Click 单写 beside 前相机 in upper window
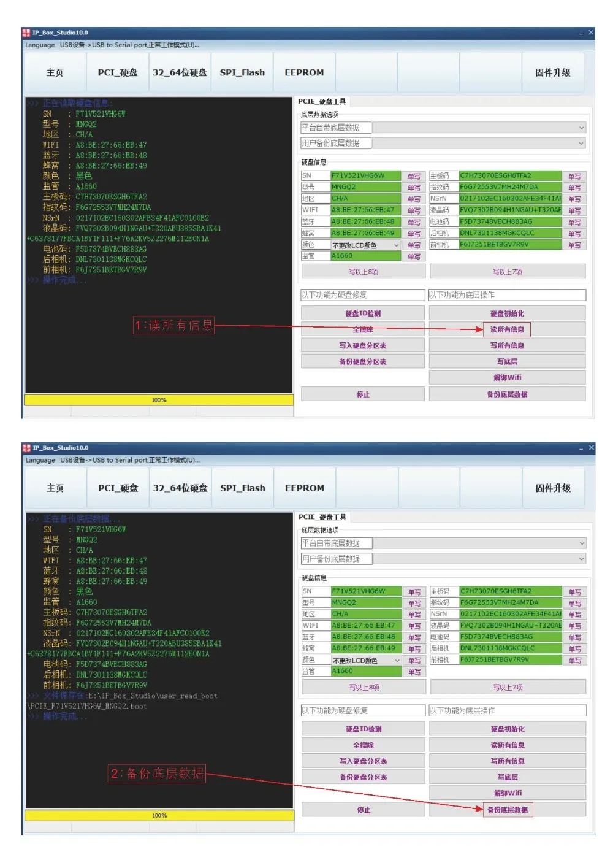The height and width of the screenshot is (868, 613). click(x=574, y=245)
